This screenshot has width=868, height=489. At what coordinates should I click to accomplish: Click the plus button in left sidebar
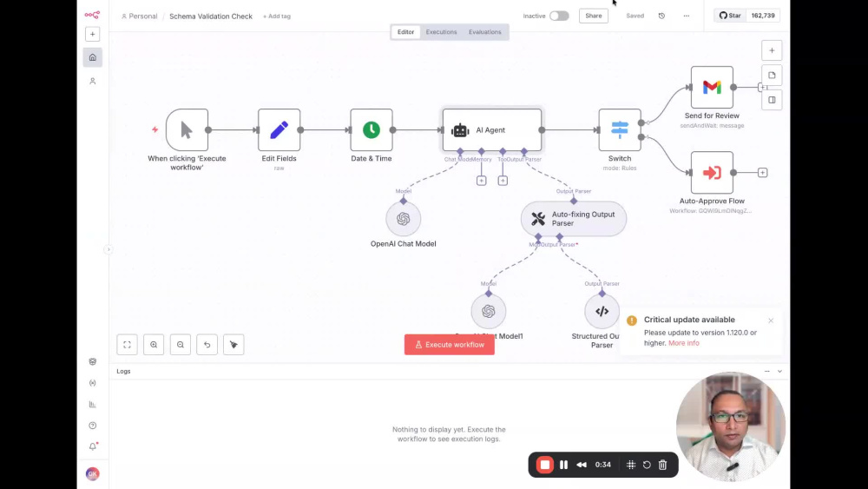[93, 35]
